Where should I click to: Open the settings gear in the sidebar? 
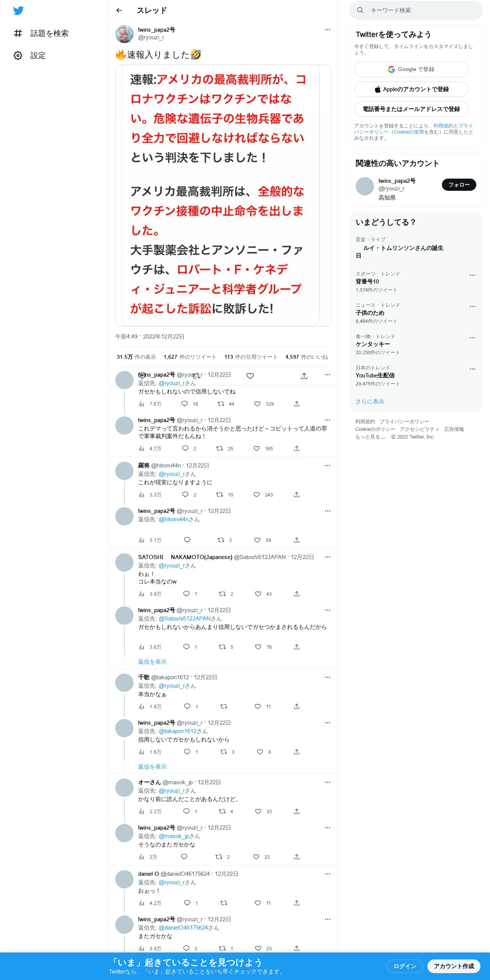[x=18, y=56]
